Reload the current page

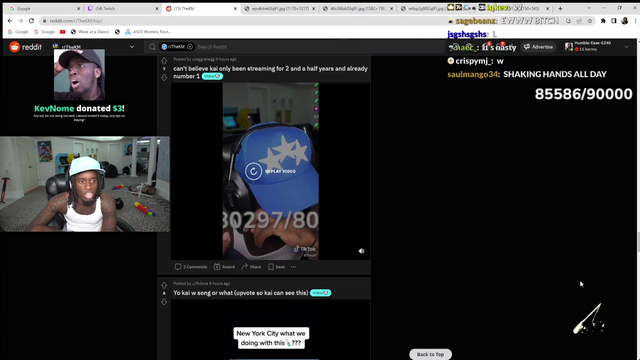click(x=31, y=21)
